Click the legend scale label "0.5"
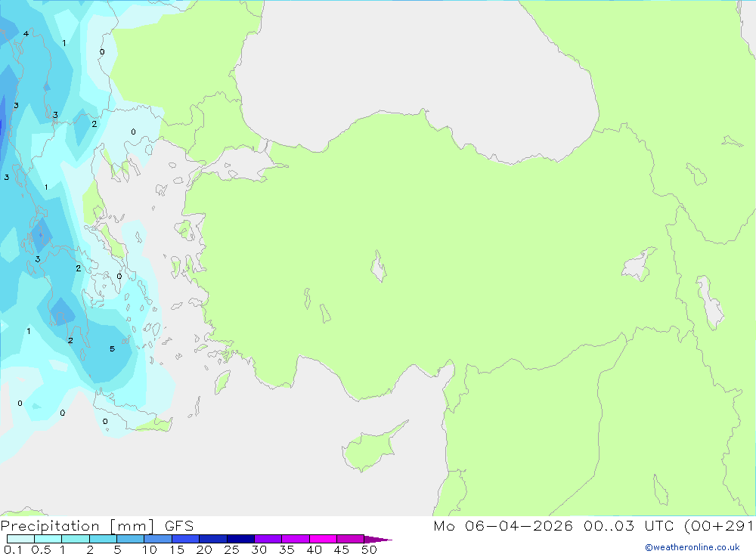Screen dimensions: 756x554 pyautogui.click(x=41, y=549)
